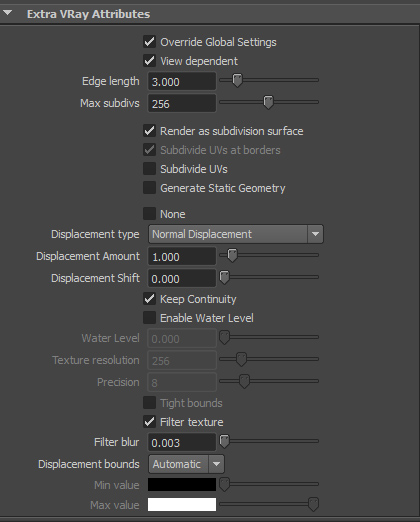Viewport: 420px width, 522px height.
Task: Click the Displacement Shift label
Action: pos(95,278)
